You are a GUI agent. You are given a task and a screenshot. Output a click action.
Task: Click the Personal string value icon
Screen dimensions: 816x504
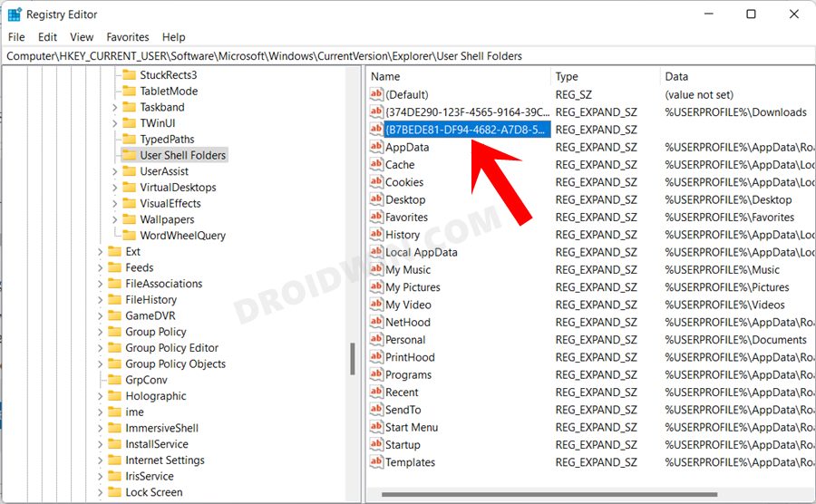click(376, 339)
